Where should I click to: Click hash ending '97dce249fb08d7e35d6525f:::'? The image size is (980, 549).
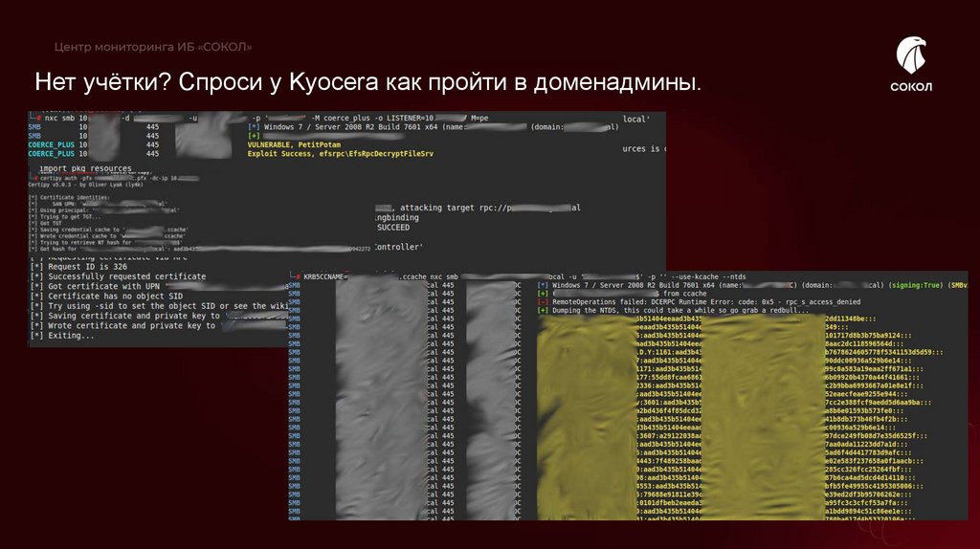(x=876, y=436)
